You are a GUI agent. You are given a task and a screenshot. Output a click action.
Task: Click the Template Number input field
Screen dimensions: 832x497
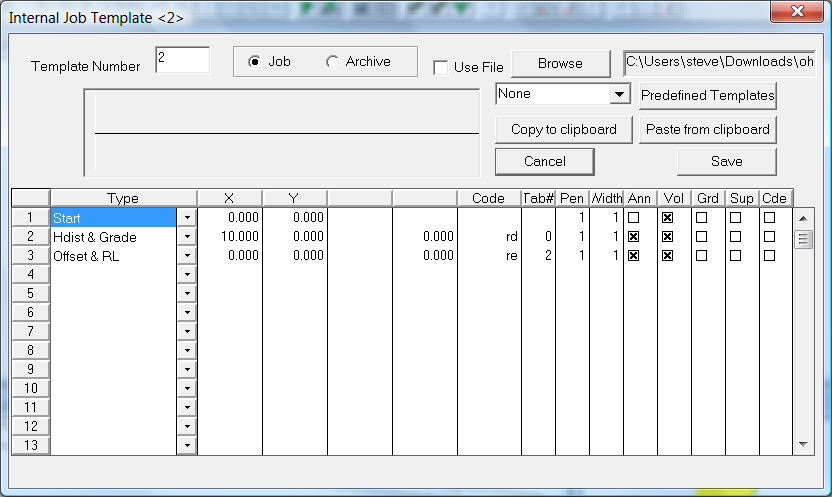[182, 60]
